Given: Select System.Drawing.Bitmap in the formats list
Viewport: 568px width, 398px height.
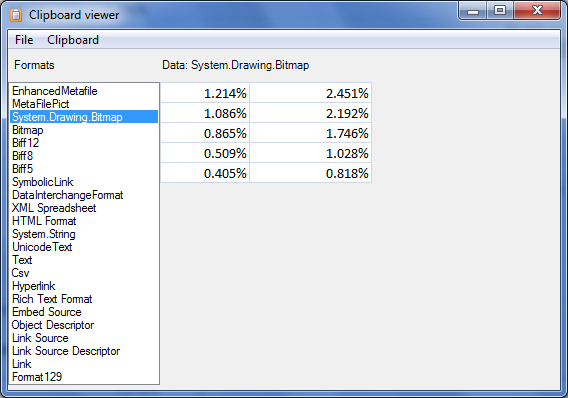Looking at the screenshot, I should click(84, 117).
